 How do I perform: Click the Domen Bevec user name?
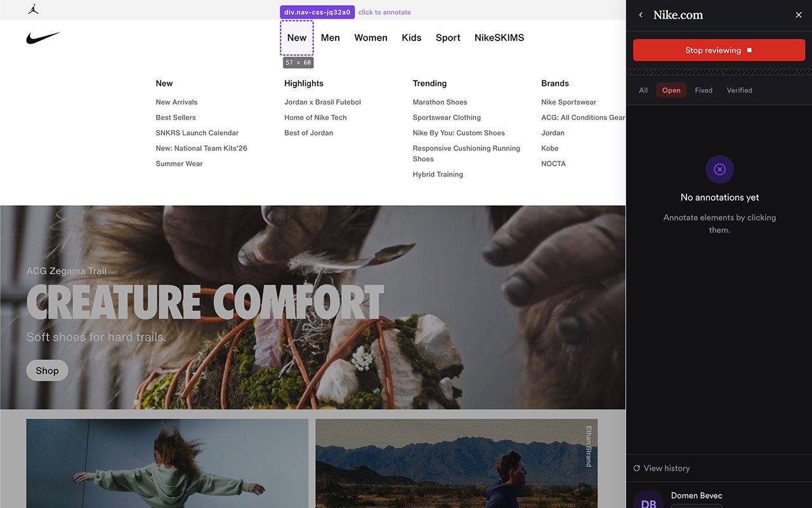tap(697, 495)
